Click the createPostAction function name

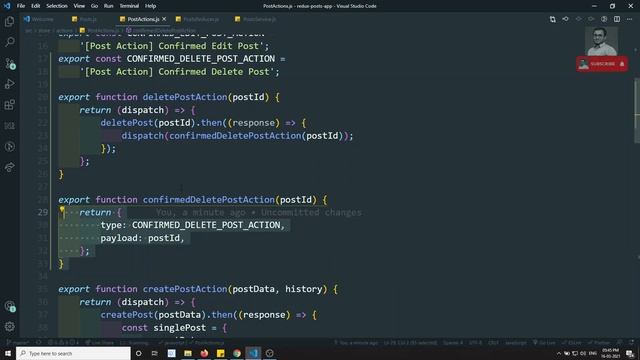pos(185,289)
